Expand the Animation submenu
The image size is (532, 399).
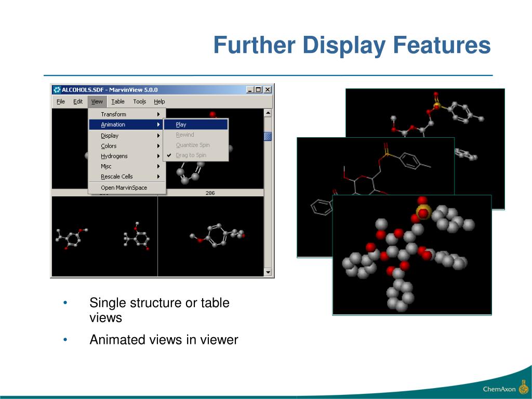tap(126, 125)
